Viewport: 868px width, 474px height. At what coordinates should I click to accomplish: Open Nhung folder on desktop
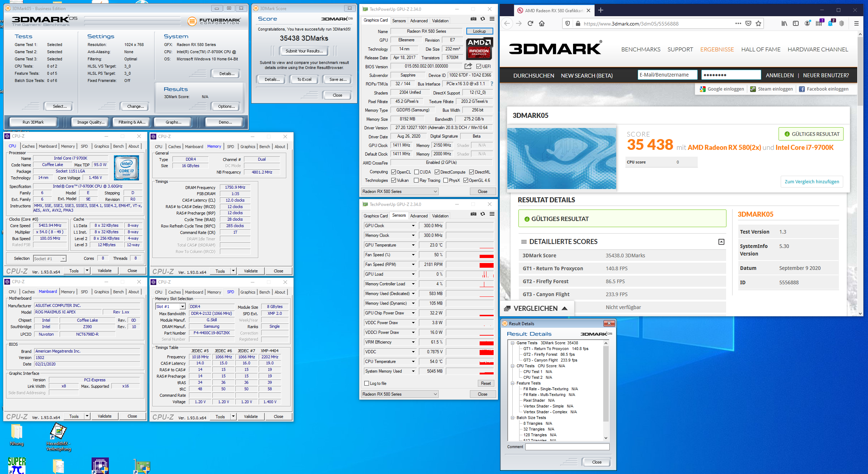(x=17, y=435)
